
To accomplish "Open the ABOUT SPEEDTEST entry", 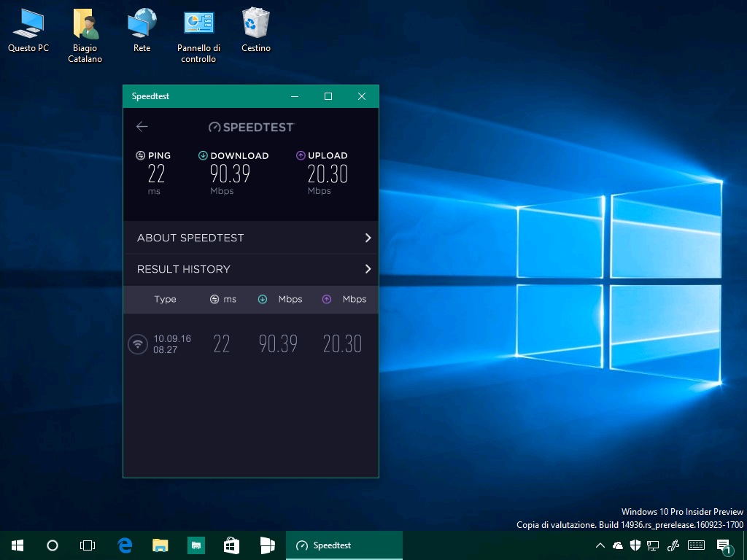I will (251, 238).
